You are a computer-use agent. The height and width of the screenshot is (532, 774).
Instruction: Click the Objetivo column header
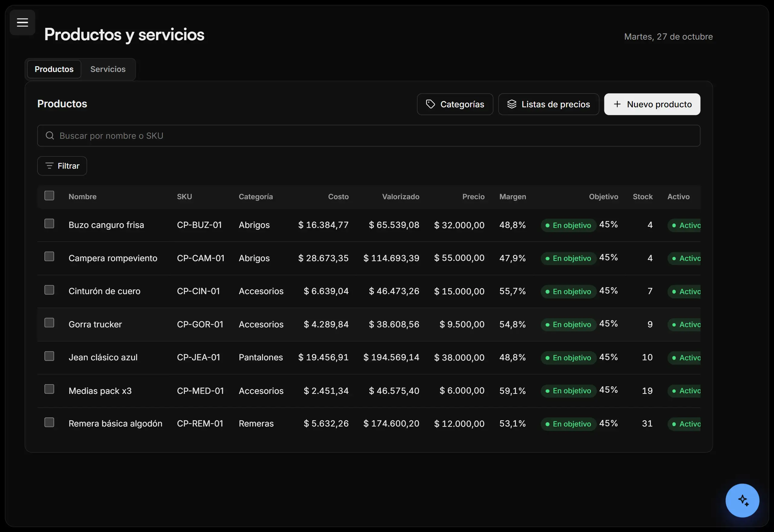pos(603,197)
